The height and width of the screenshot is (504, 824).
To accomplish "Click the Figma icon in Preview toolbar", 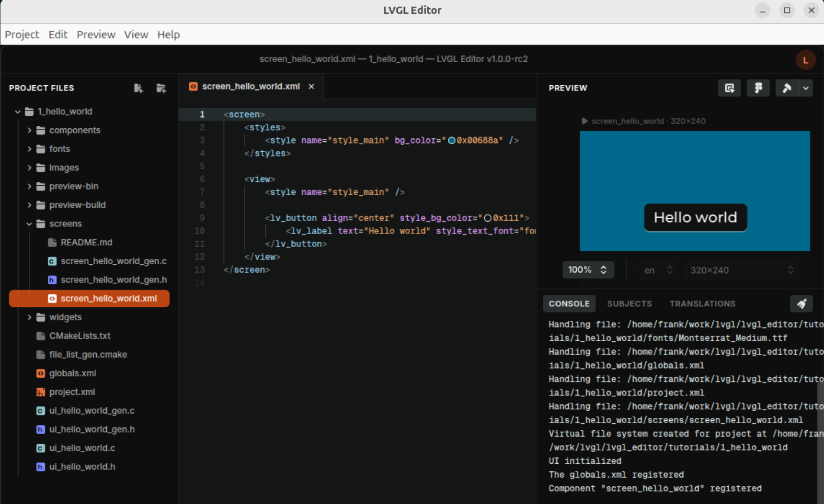I will (758, 88).
